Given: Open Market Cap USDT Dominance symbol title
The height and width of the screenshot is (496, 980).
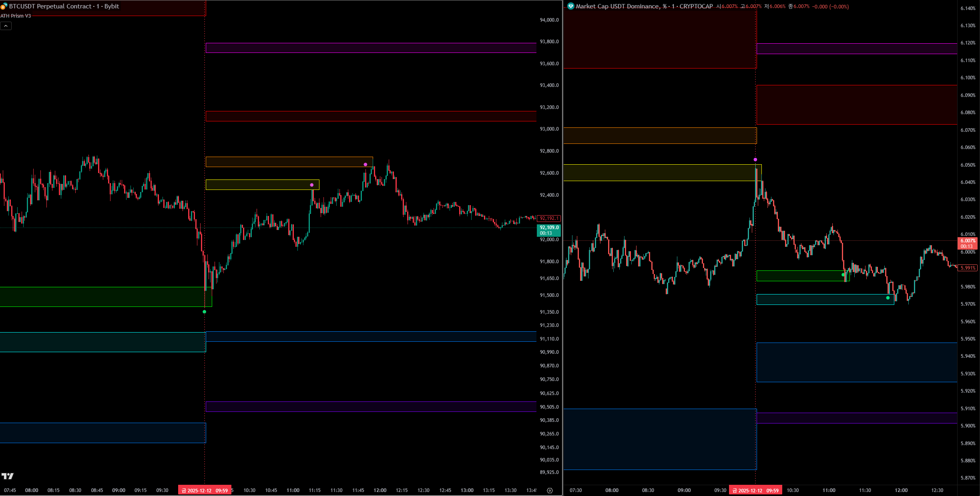Looking at the screenshot, I should [644, 6].
